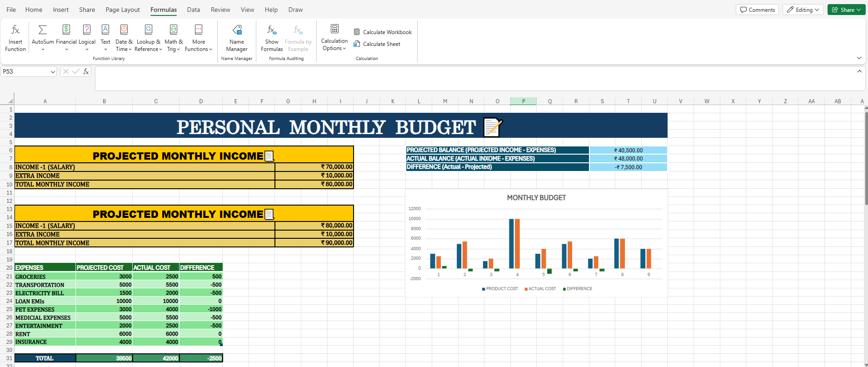
Task: Click the ACTUAL COST header cell
Action: [156, 267]
